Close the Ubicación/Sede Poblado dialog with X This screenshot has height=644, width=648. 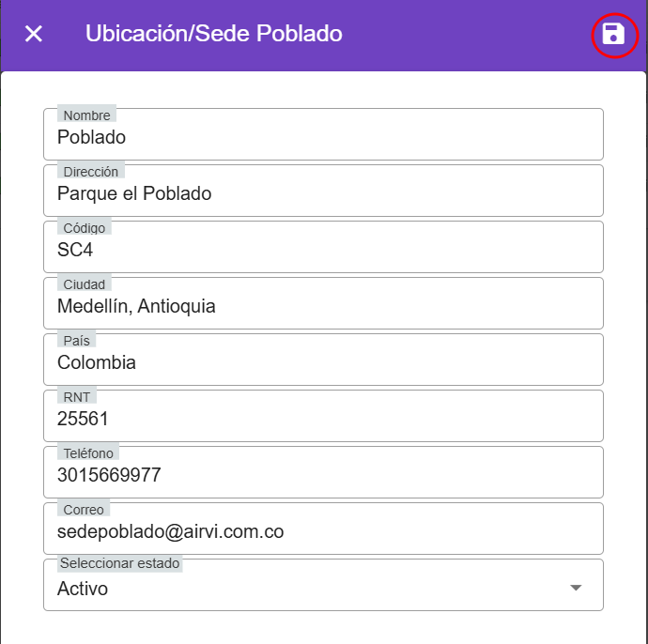[x=34, y=35]
